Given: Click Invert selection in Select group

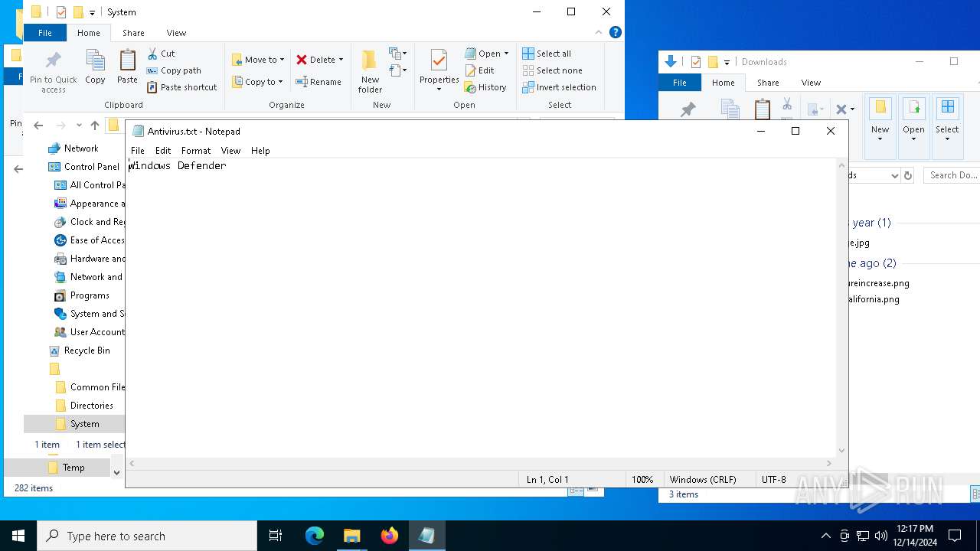Looking at the screenshot, I should pos(559,87).
